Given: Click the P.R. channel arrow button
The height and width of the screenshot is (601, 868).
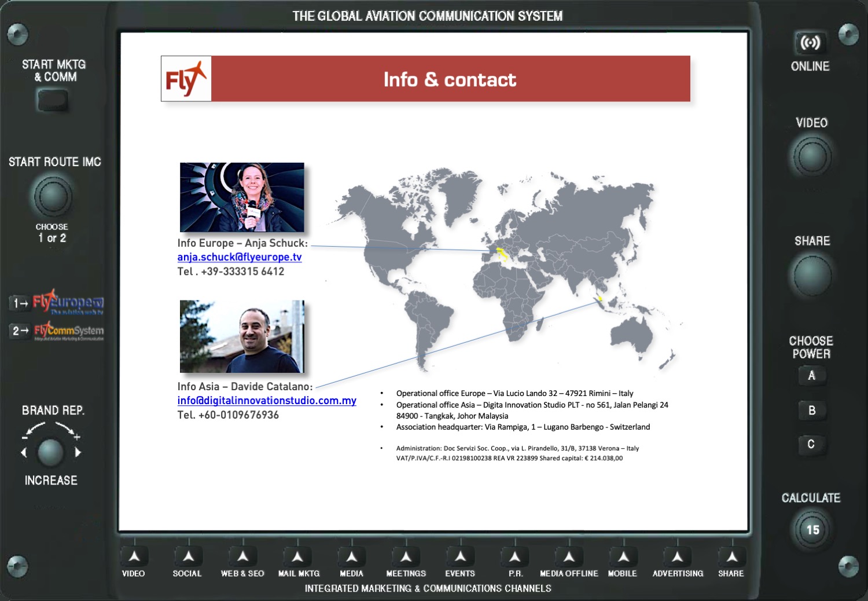Looking at the screenshot, I should point(514,556).
